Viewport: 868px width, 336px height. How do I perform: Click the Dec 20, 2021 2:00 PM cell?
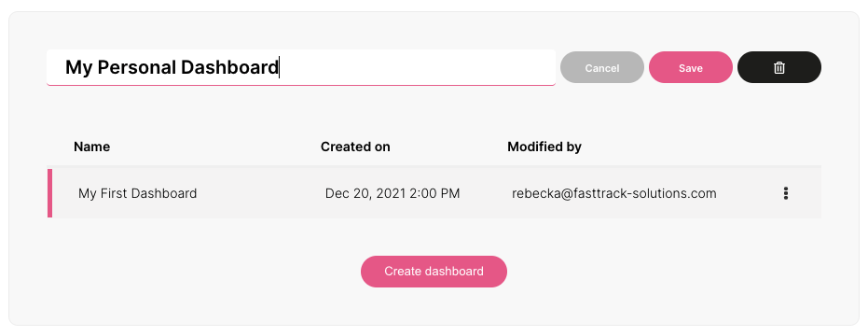pyautogui.click(x=393, y=193)
